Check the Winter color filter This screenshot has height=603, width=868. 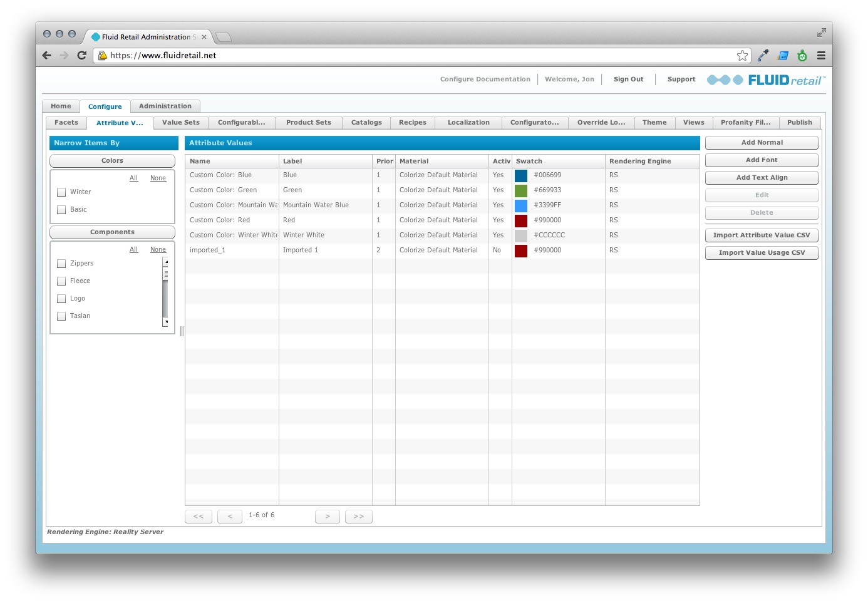(61, 192)
